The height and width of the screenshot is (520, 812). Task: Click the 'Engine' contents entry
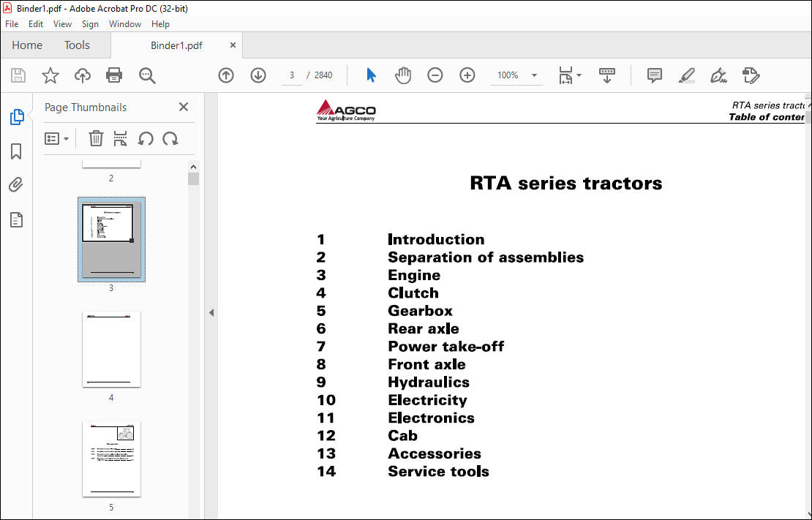pyautogui.click(x=414, y=275)
